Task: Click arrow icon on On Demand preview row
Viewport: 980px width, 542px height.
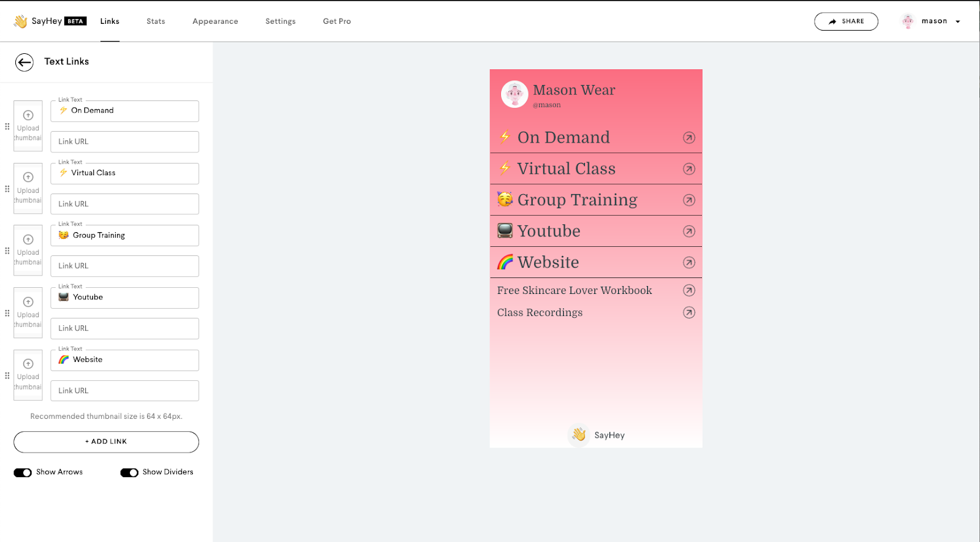Action: click(x=689, y=138)
